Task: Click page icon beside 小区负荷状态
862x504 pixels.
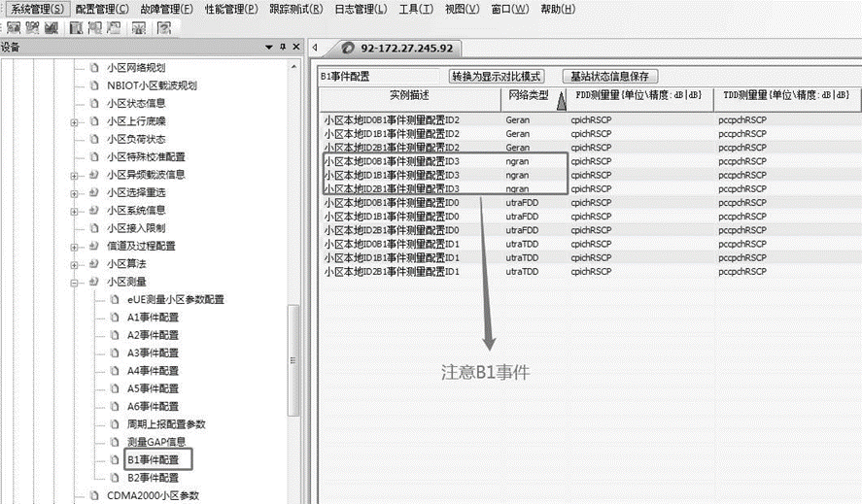Action: click(x=94, y=139)
